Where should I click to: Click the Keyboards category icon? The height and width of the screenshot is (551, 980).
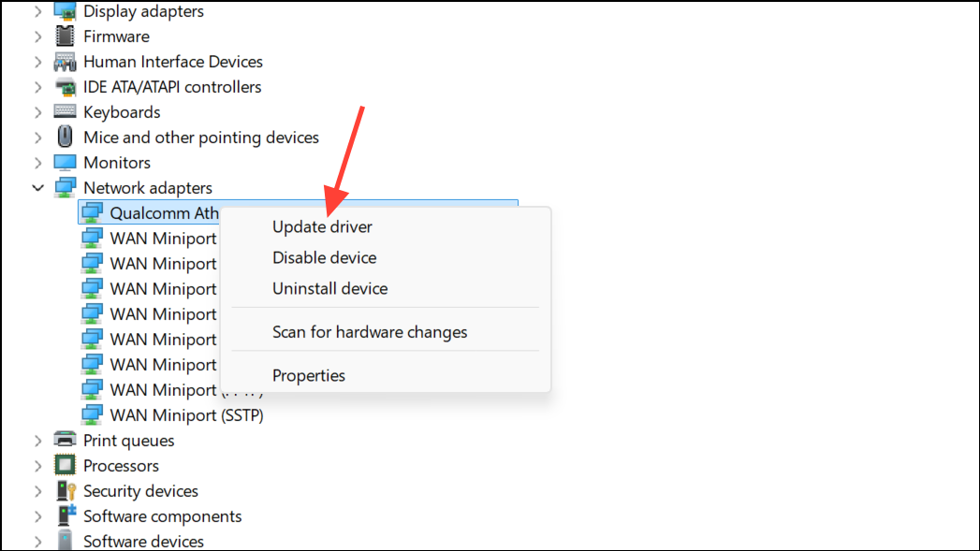[65, 112]
